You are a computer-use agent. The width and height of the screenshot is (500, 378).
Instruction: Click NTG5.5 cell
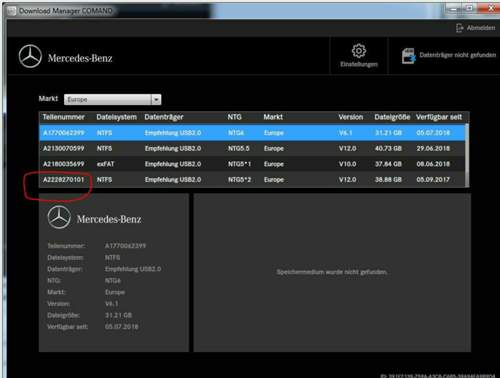point(239,148)
